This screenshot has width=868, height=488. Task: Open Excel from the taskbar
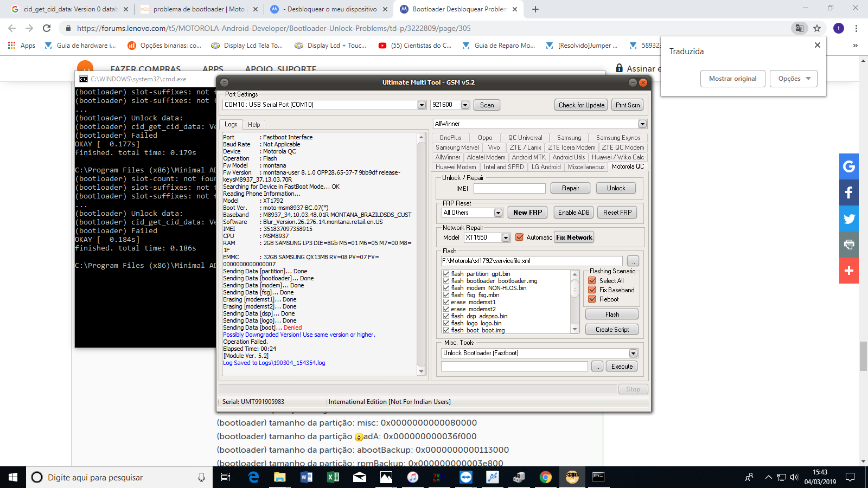[333, 477]
